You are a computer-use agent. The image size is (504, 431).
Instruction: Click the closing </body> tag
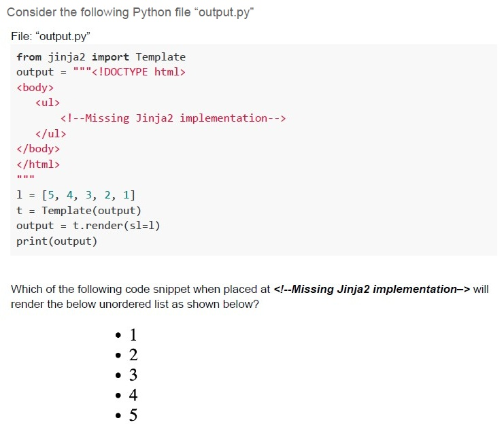pyautogui.click(x=38, y=149)
